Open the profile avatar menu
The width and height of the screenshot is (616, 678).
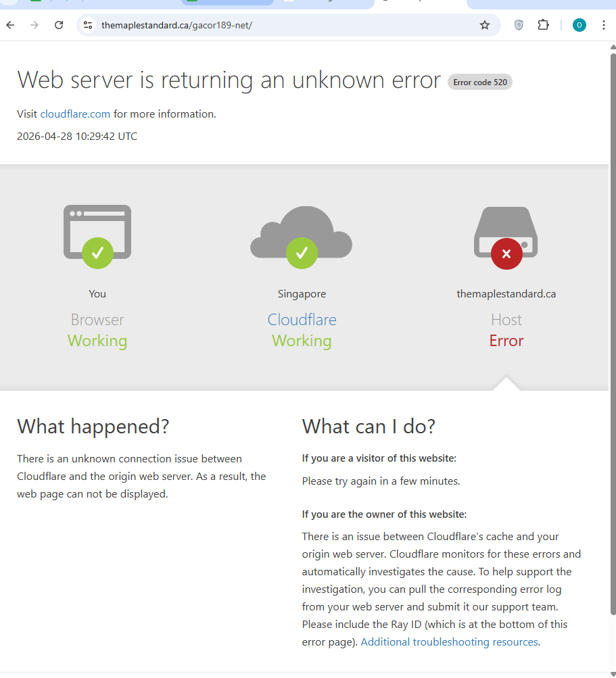(x=579, y=25)
